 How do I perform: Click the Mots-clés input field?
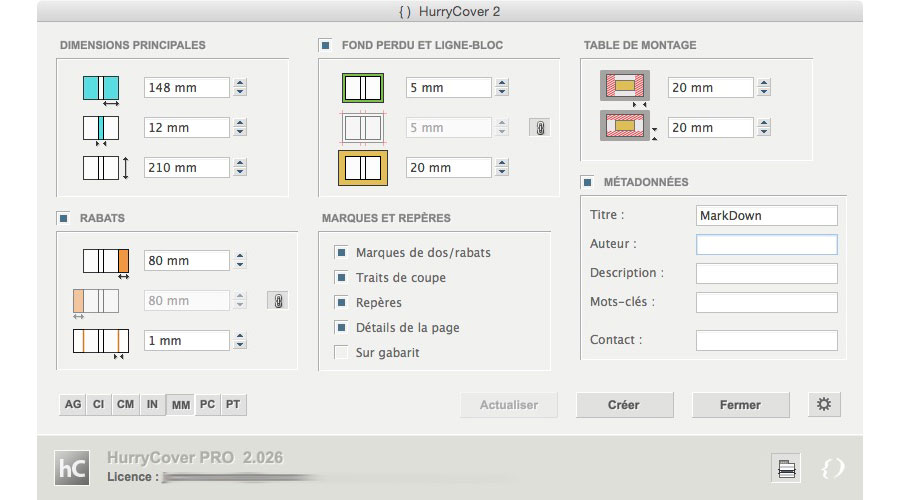point(766,302)
